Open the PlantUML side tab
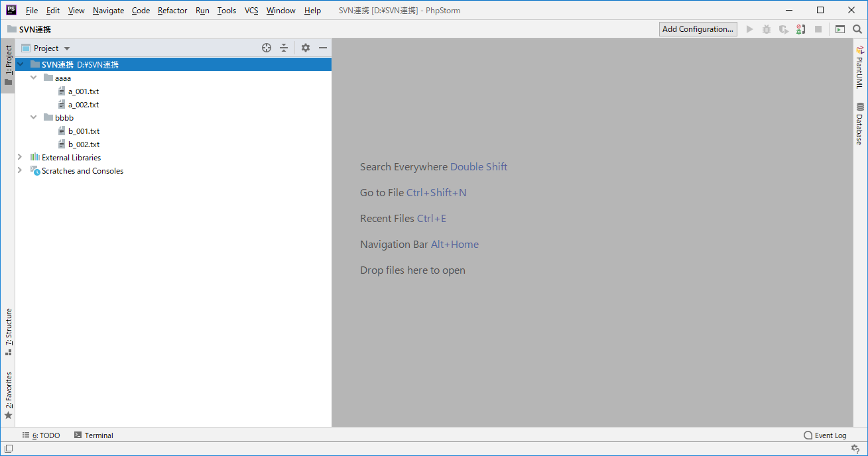The image size is (868, 456). [x=859, y=67]
